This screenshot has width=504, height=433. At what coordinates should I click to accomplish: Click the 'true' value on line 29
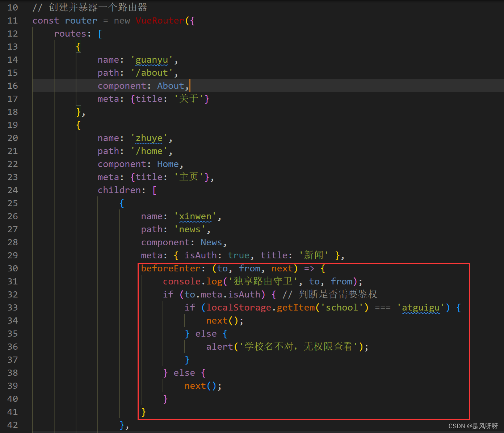click(x=239, y=255)
